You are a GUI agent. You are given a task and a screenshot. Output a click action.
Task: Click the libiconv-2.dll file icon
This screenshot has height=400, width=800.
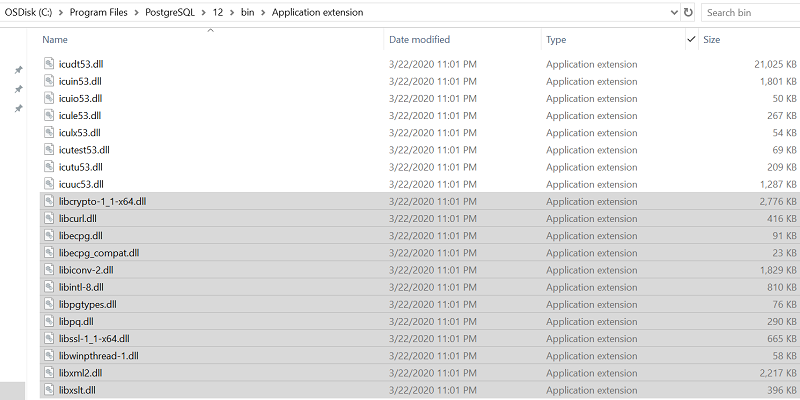pyautogui.click(x=48, y=269)
